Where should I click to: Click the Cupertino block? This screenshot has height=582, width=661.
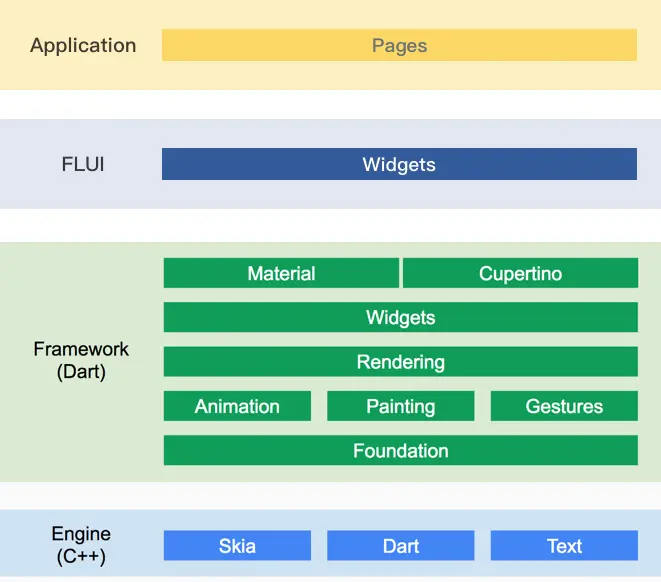pos(520,273)
